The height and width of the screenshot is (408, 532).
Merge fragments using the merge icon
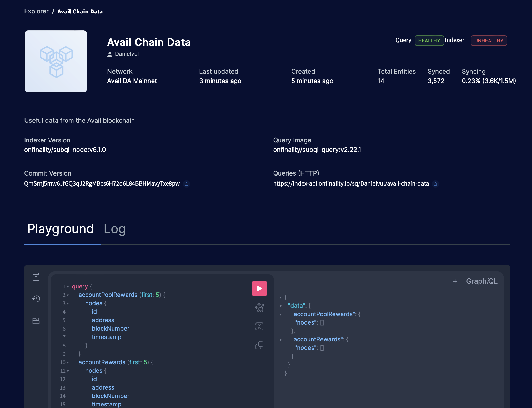coord(259,326)
